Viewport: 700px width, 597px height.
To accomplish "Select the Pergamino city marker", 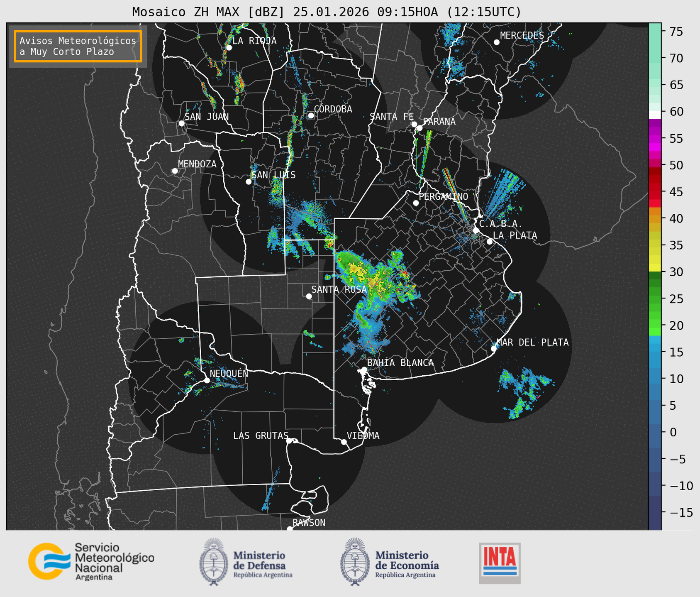I will tap(416, 203).
